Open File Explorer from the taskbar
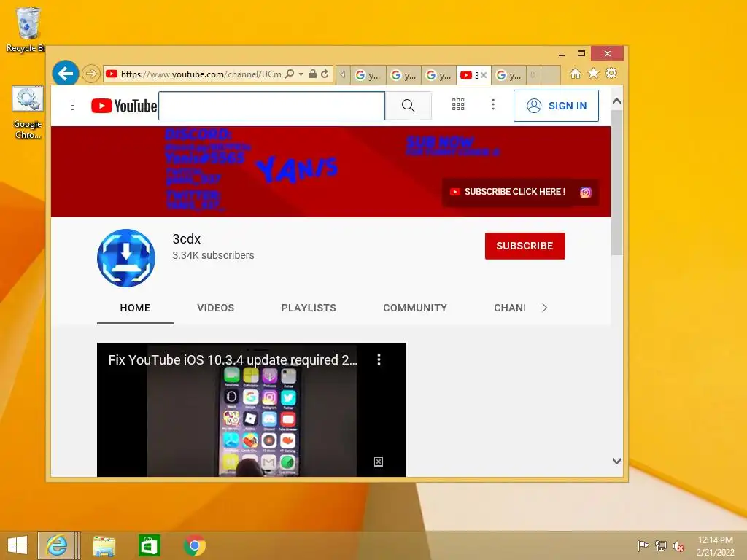 [104, 545]
